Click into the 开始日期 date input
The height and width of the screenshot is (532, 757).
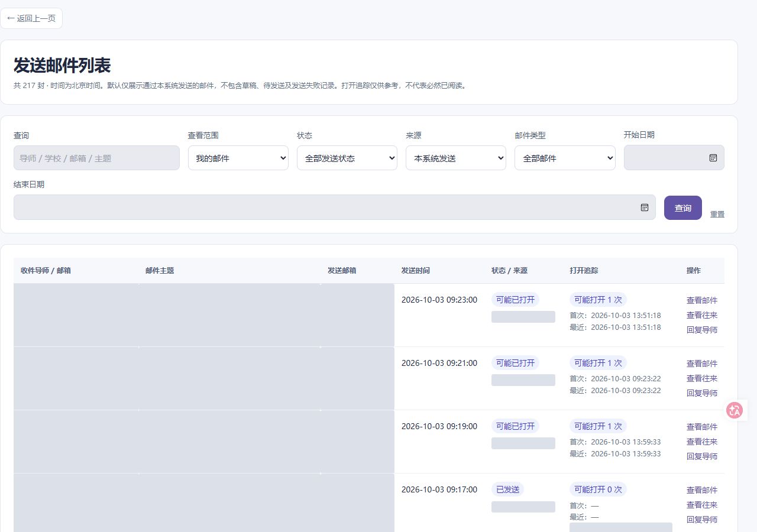tap(674, 158)
